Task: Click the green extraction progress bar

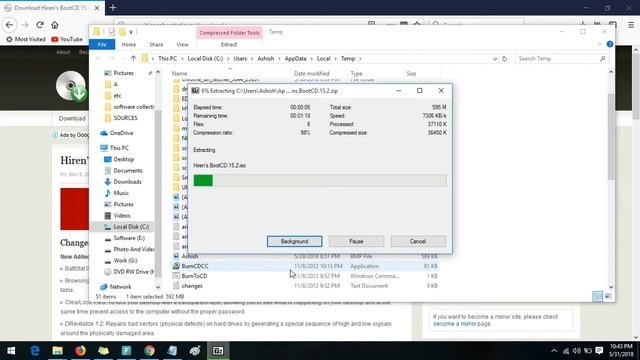Action: click(320, 180)
